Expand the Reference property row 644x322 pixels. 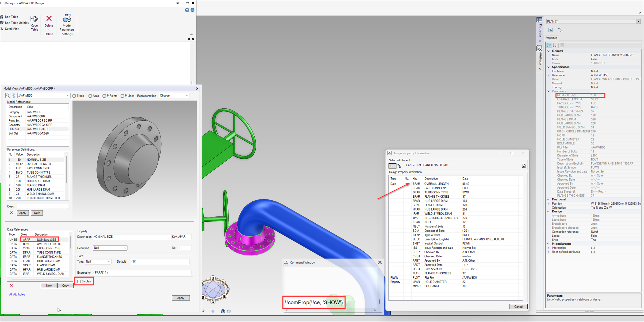click(x=549, y=75)
